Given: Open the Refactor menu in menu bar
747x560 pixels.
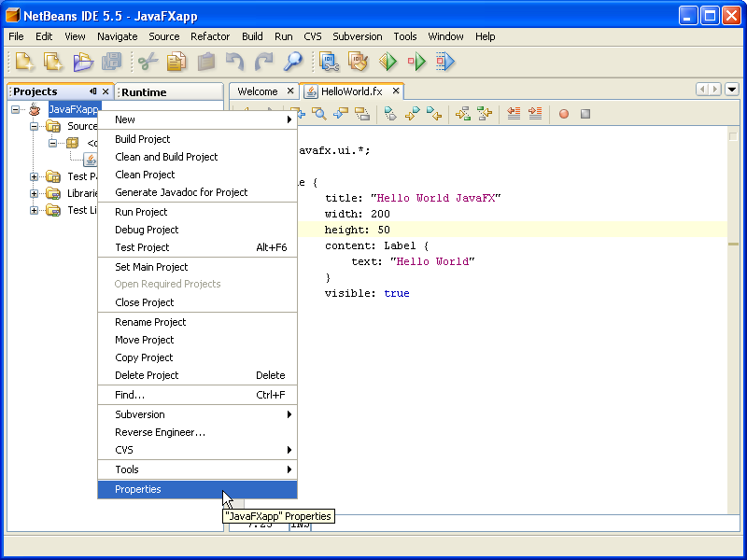Looking at the screenshot, I should (210, 36).
